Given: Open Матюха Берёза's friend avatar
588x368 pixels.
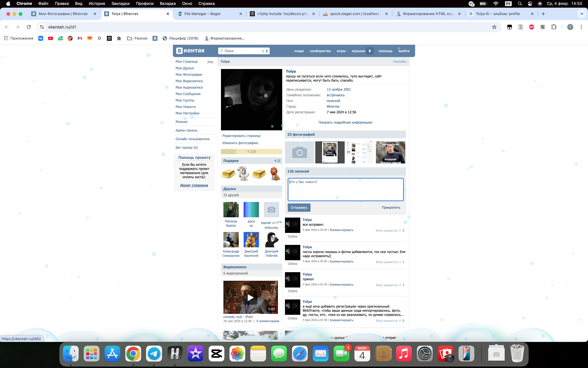Looking at the screenshot, I should [231, 210].
